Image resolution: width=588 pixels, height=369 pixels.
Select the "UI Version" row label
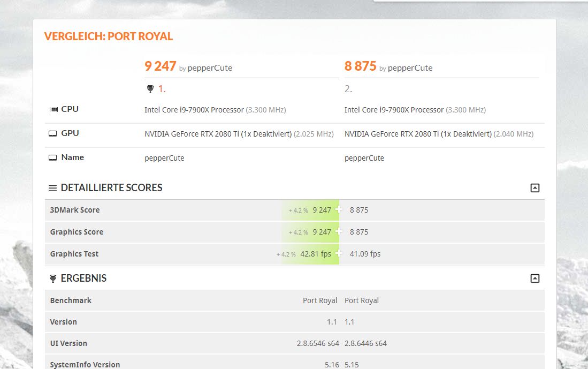click(68, 343)
